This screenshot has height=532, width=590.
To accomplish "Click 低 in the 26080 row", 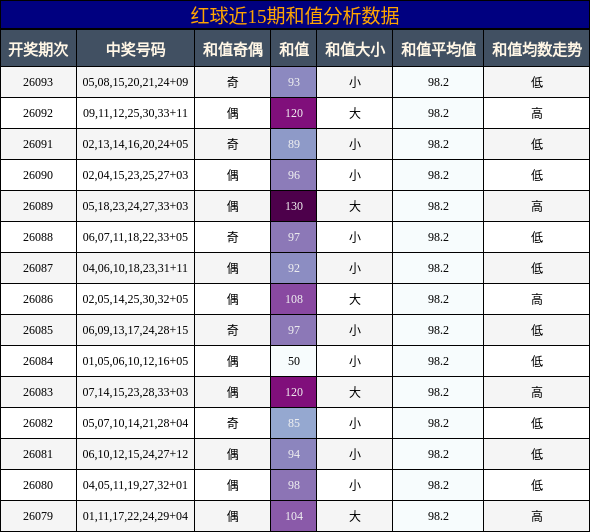I will coord(537,485).
